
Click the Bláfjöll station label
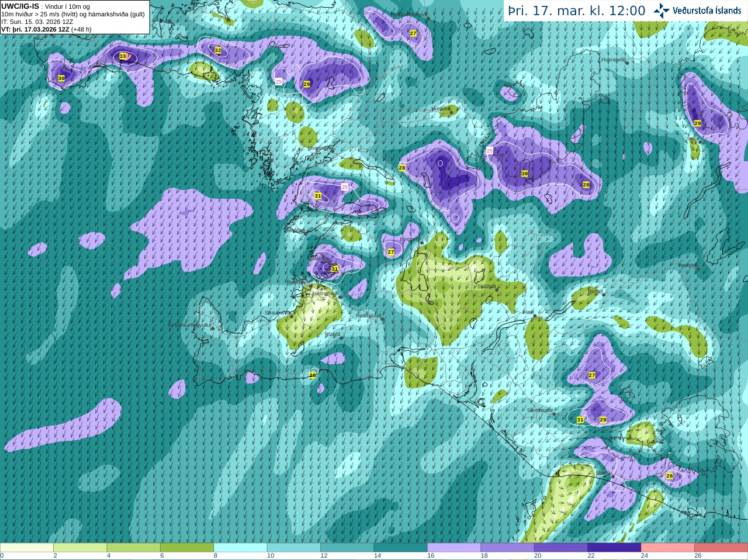point(333,335)
